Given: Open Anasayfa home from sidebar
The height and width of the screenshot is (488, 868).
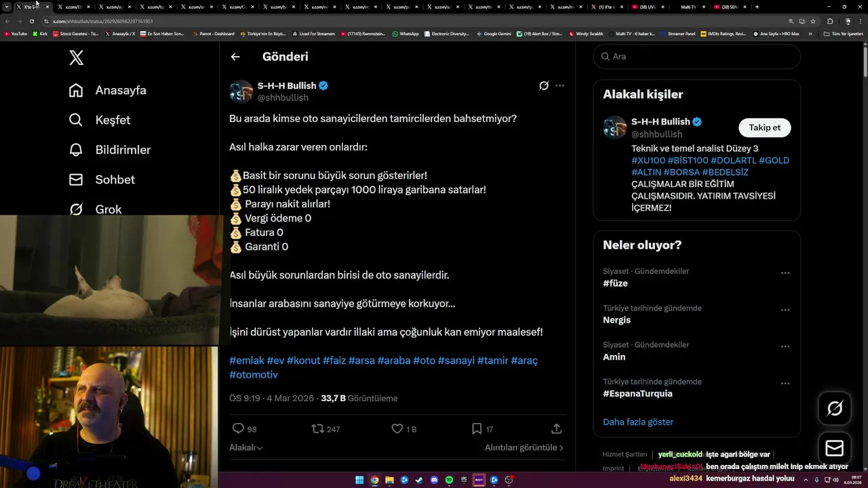Looking at the screenshot, I should pyautogui.click(x=108, y=90).
